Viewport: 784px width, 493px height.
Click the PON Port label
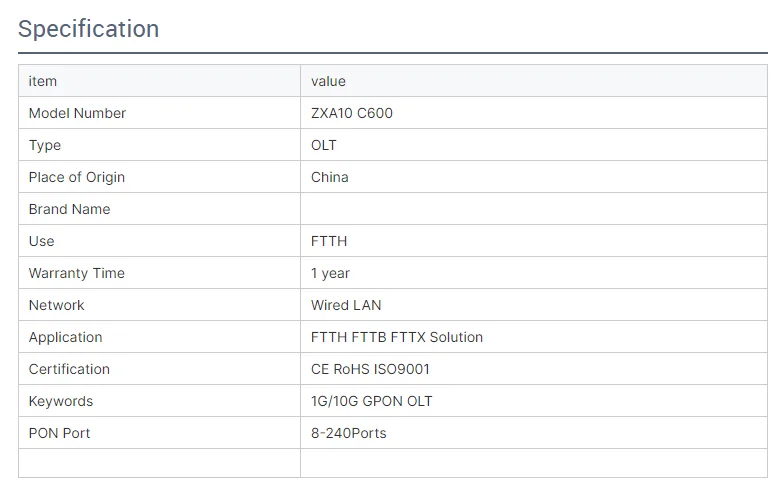[60, 433]
